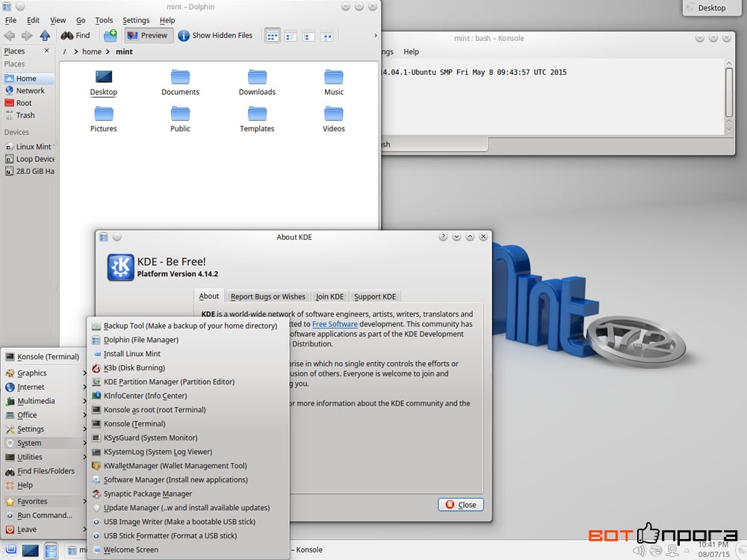This screenshot has width=747, height=560.
Task: Click the blue desktop screen icon in panel
Action: pyautogui.click(x=30, y=550)
